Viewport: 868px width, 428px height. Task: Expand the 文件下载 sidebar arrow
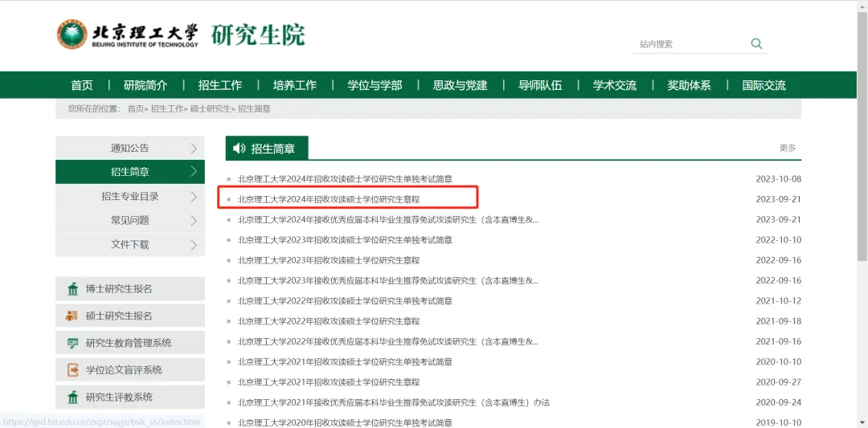click(x=194, y=244)
